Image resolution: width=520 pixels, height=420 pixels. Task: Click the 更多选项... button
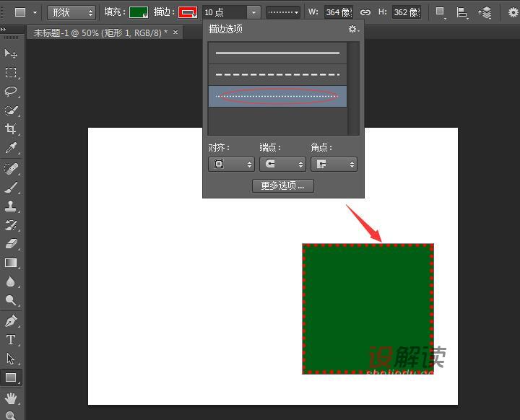[282, 185]
